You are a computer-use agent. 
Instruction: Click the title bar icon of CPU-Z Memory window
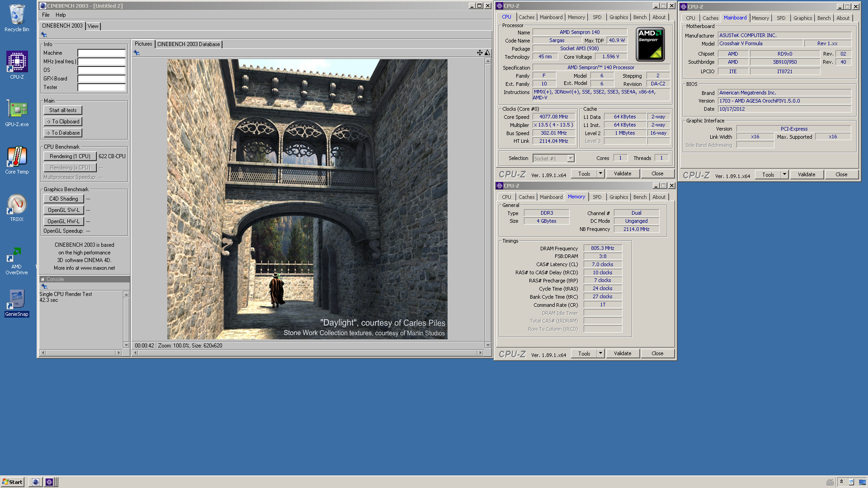click(x=500, y=186)
